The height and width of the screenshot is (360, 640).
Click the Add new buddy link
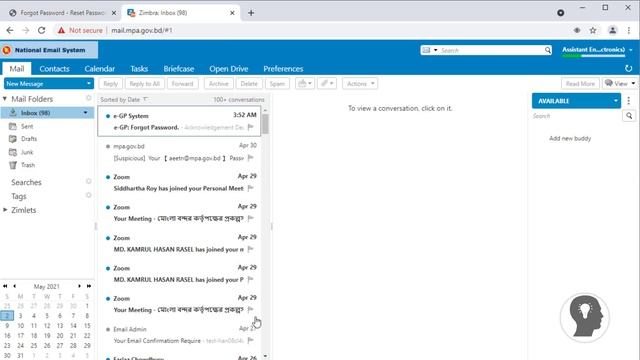pyautogui.click(x=570, y=138)
